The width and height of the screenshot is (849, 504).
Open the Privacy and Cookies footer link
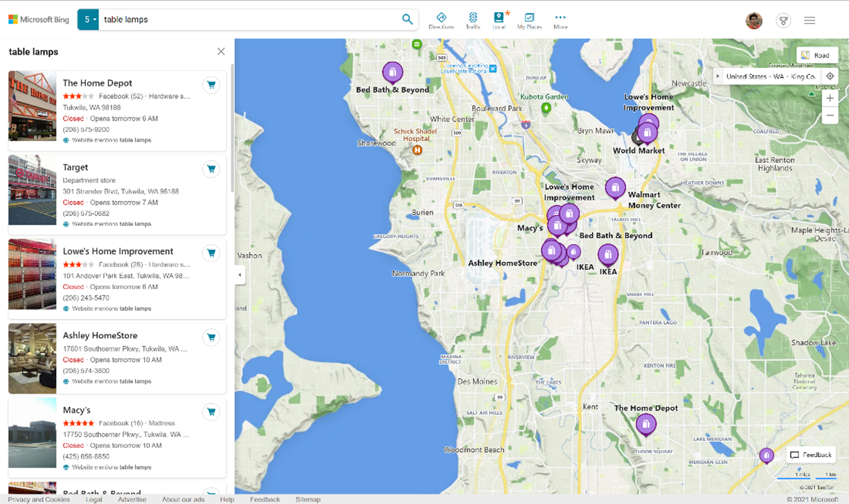[39, 499]
